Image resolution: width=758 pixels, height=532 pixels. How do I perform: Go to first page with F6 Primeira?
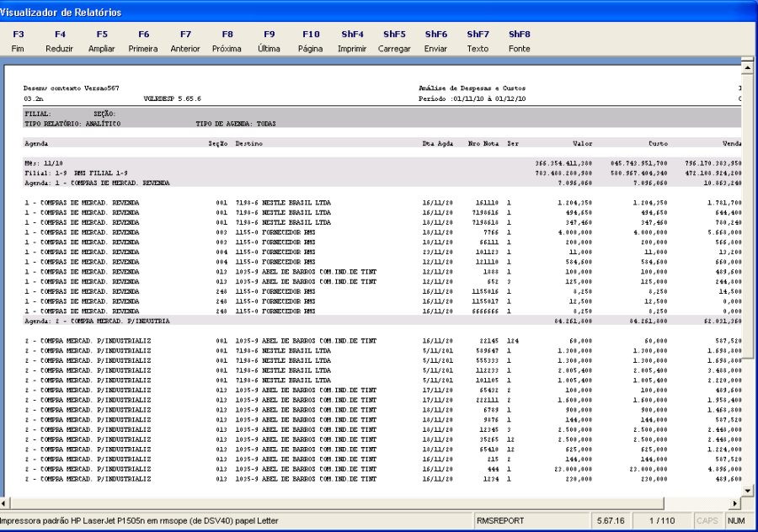(x=143, y=41)
